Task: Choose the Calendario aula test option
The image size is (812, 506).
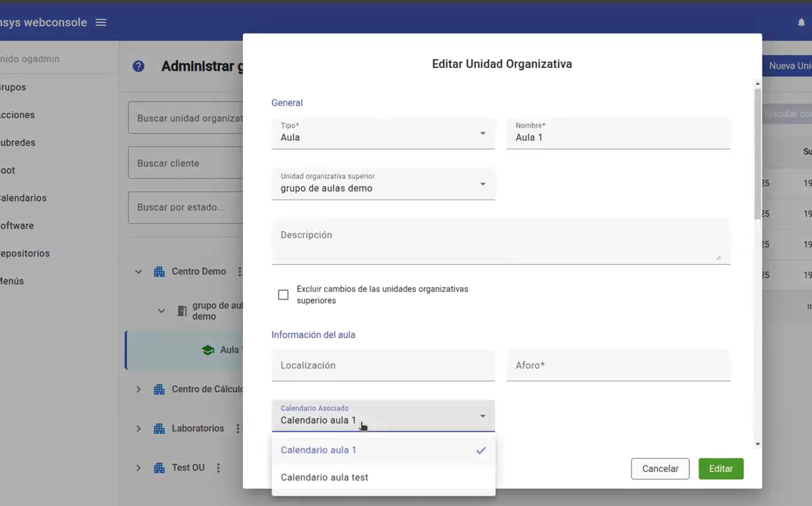Action: pyautogui.click(x=383, y=478)
